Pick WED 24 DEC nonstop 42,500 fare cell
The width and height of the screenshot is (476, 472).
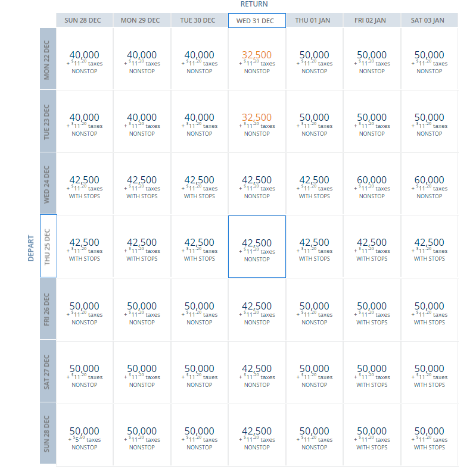click(257, 184)
